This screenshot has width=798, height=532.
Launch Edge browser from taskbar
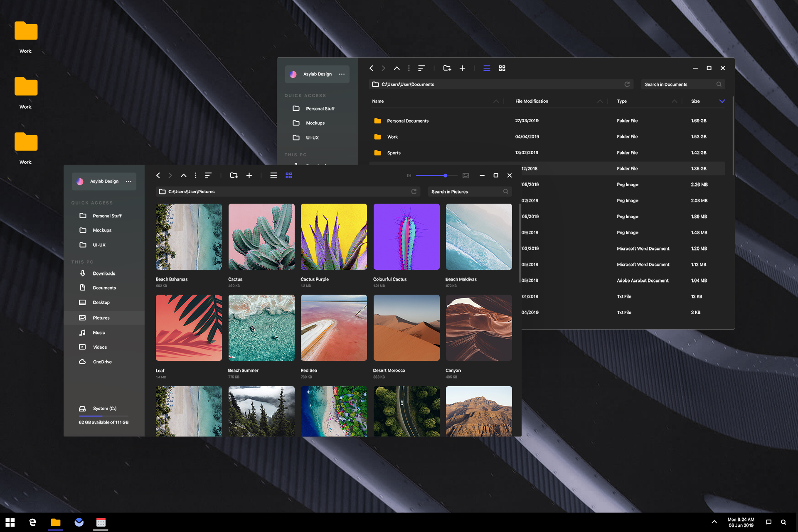32,522
